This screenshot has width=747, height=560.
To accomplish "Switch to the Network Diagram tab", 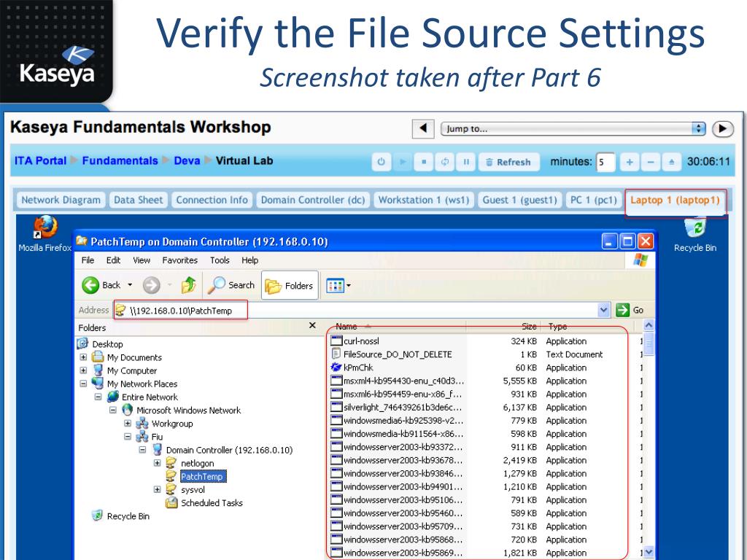I will point(61,200).
